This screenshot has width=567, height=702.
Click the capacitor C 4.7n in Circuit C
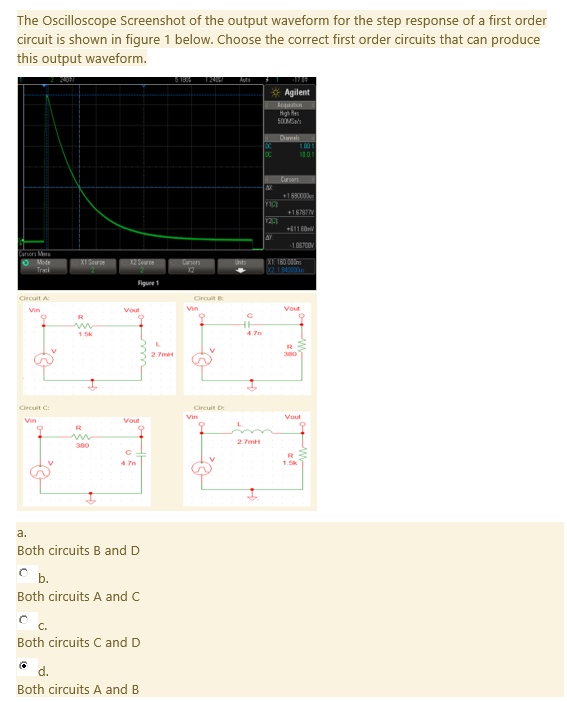pos(142,454)
